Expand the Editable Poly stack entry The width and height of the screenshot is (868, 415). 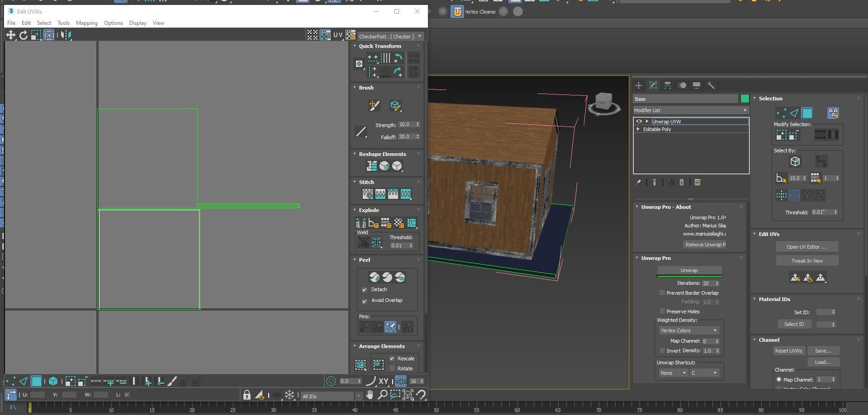coord(638,129)
